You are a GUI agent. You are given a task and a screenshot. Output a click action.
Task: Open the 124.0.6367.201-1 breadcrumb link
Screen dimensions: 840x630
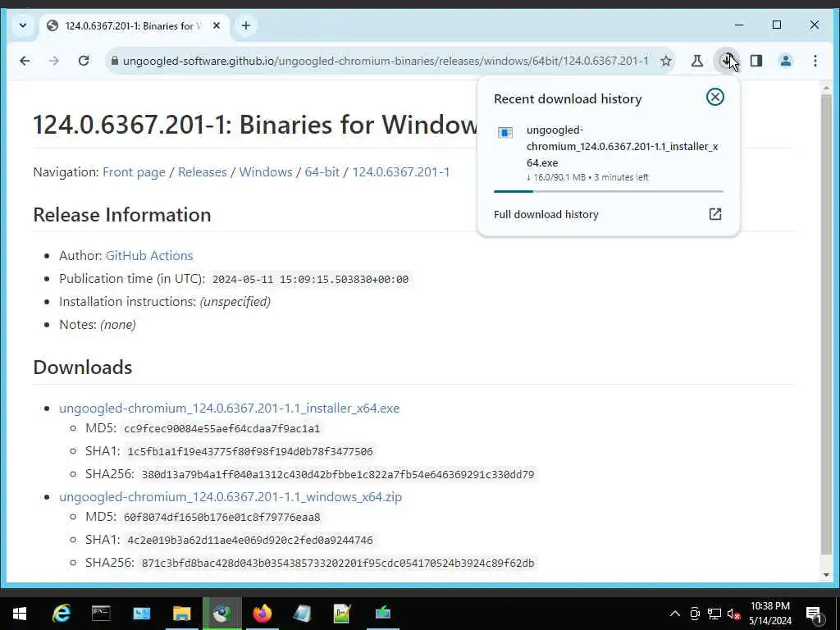[x=400, y=172]
